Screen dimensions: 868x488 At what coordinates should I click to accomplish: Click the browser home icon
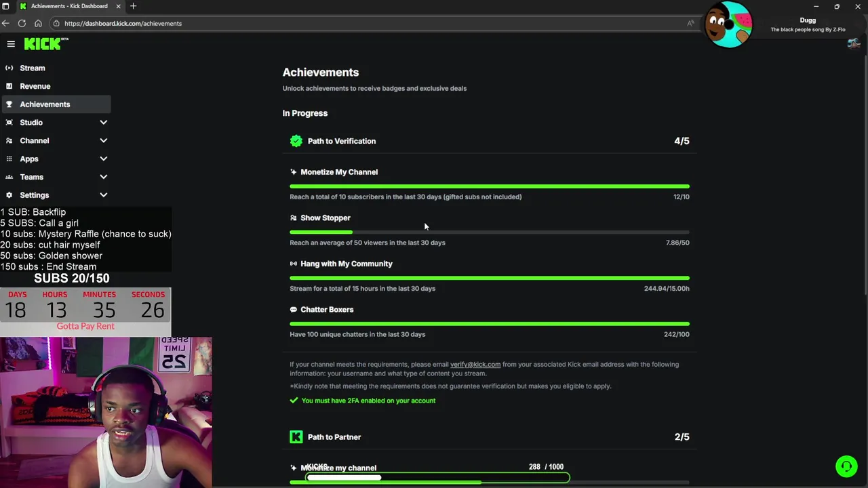click(38, 23)
